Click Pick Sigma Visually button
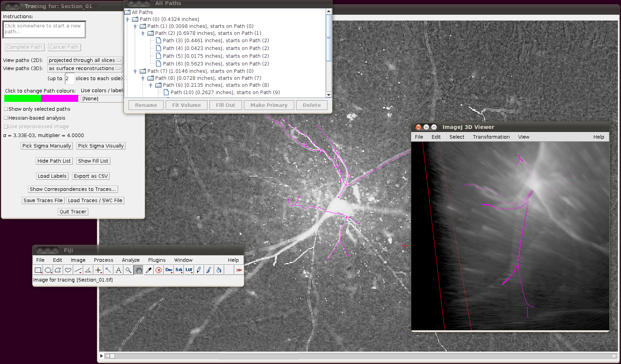Screen dimensions: 621x364 (101, 146)
